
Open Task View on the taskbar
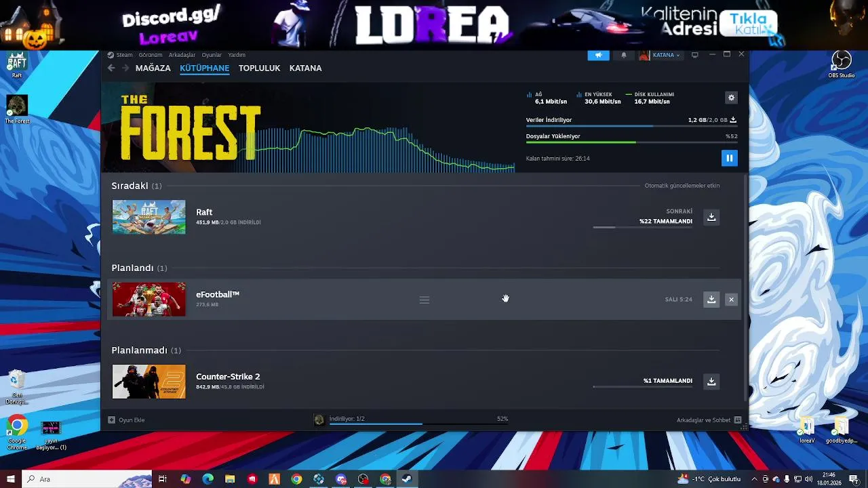[x=163, y=479]
